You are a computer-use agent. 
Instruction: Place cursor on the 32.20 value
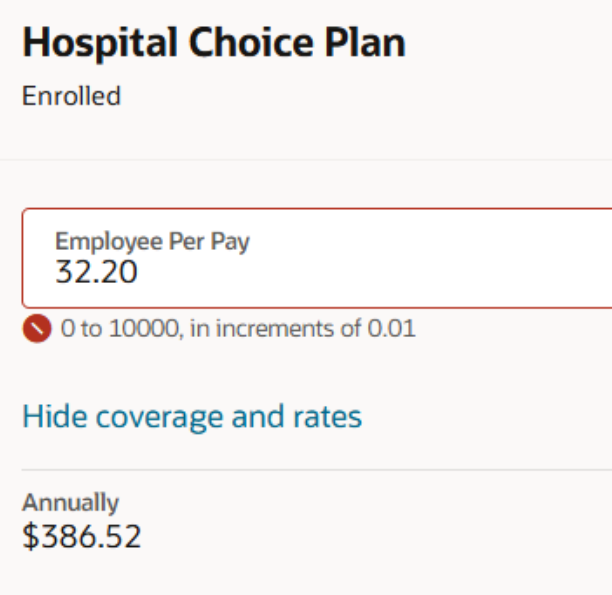(96, 272)
